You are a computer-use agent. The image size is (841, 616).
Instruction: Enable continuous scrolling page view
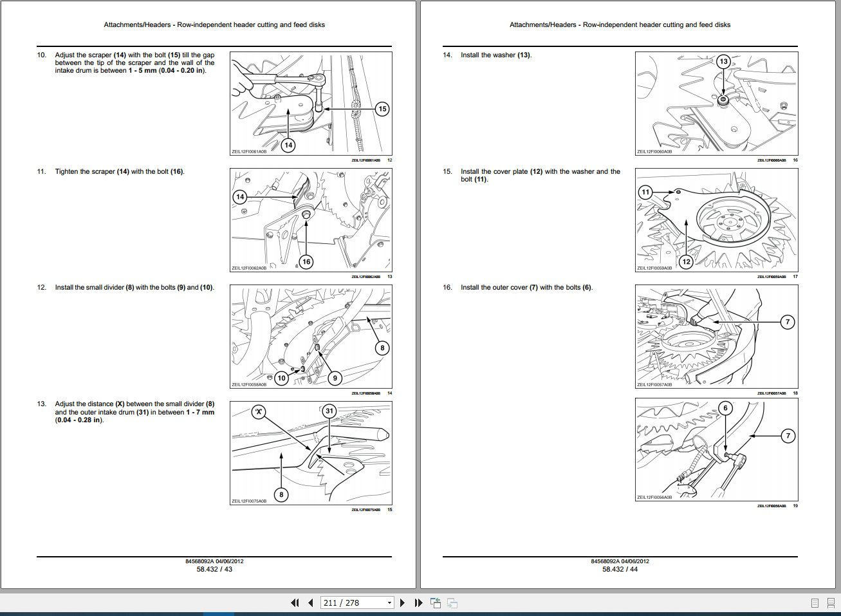[830, 603]
